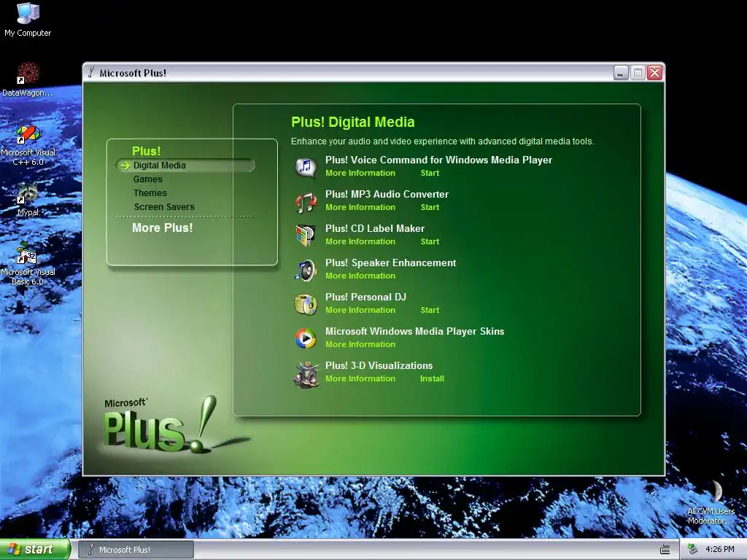
Task: Open the Windows Start menu
Action: 35,550
